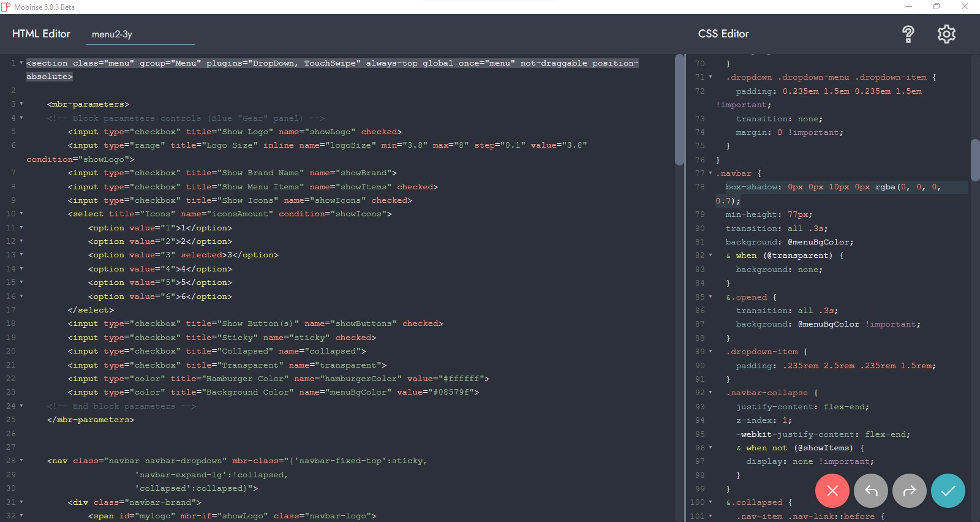The image size is (980, 522).
Task: Click the Mobirise app logo in title bar
Action: pos(6,7)
